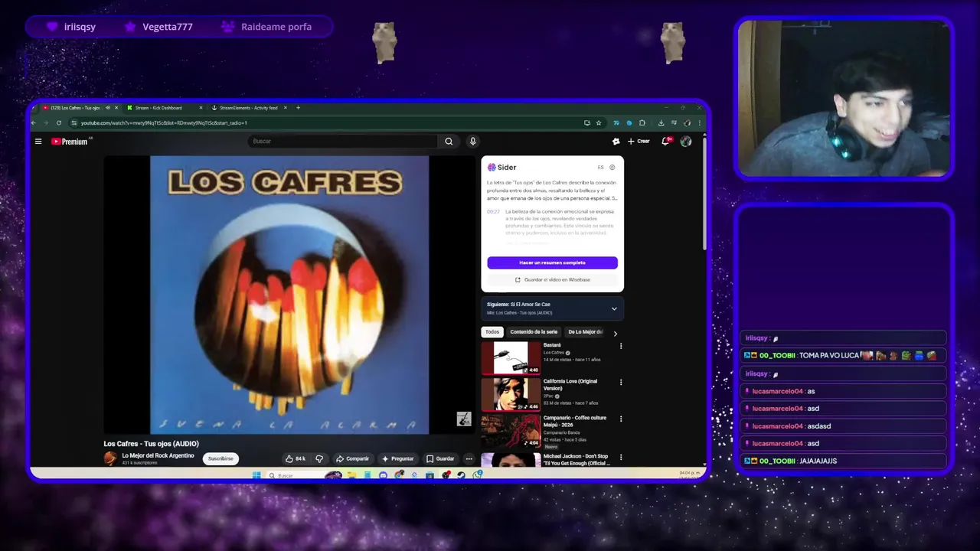
Task: Click lucasmarcelo04 chat message asdasd
Action: click(x=844, y=426)
